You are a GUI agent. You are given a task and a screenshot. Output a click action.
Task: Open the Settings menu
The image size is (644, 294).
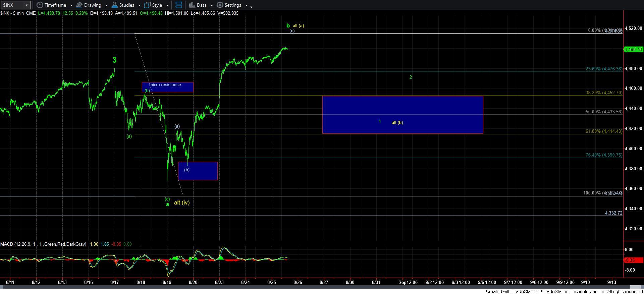(x=233, y=5)
